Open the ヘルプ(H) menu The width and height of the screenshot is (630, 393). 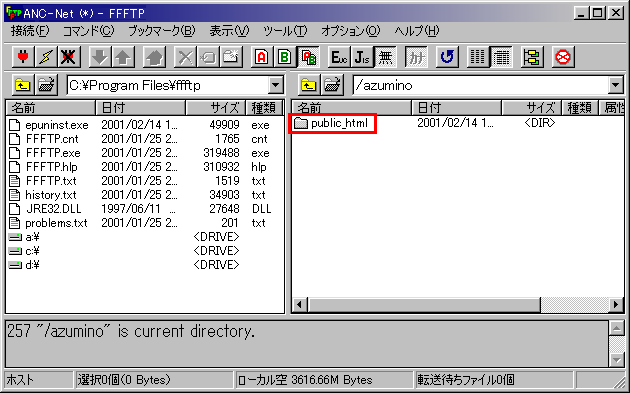tap(417, 31)
